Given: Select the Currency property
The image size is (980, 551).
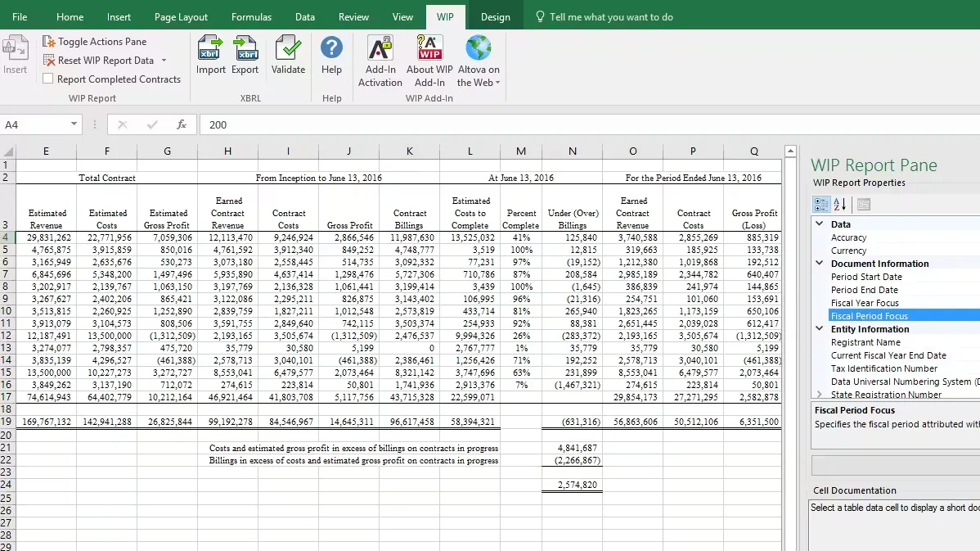Looking at the screenshot, I should click(848, 251).
